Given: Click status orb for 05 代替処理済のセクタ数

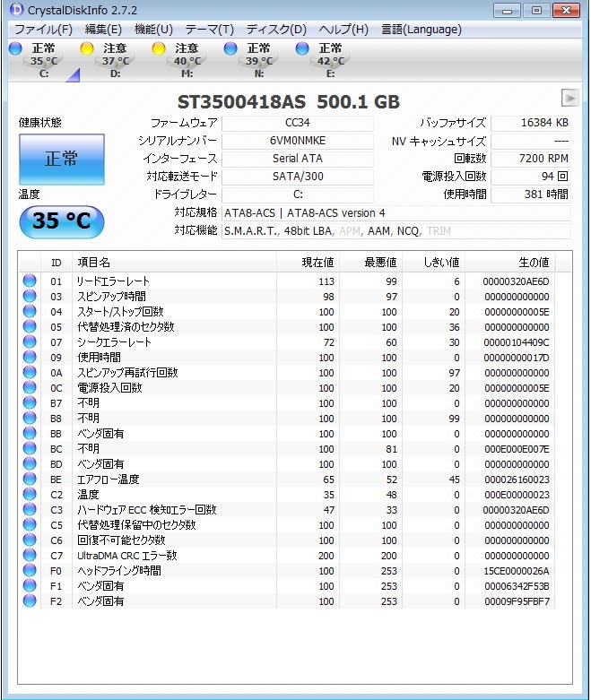Looking at the screenshot, I should click(30, 326).
